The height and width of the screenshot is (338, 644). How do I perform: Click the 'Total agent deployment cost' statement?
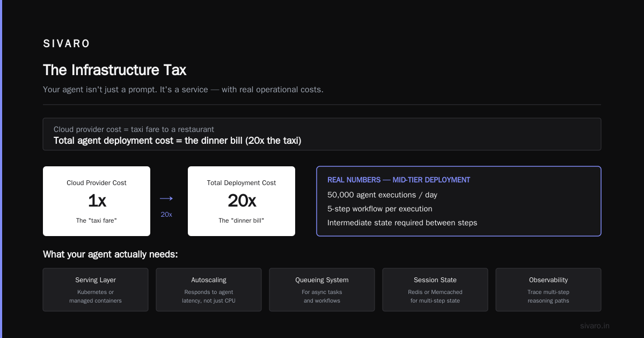(177, 141)
